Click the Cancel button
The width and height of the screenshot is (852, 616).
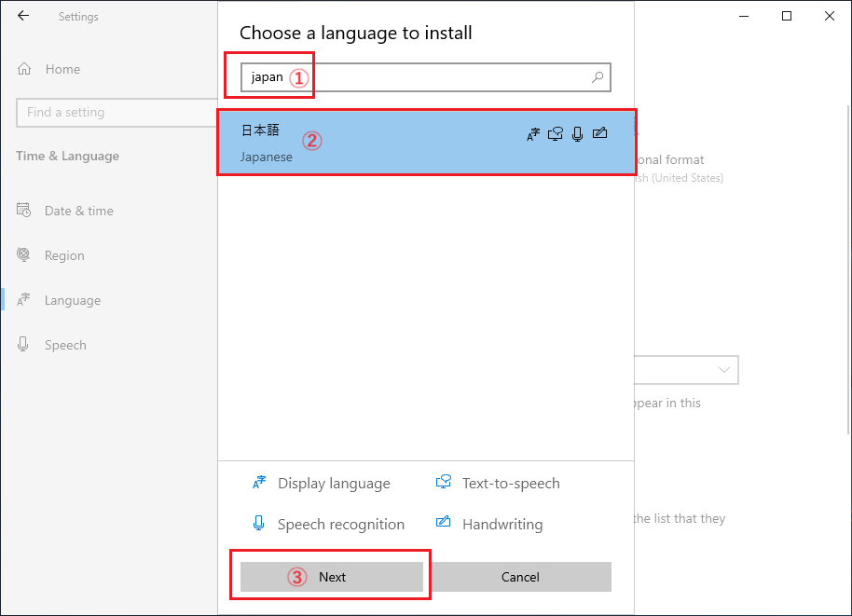click(520, 577)
